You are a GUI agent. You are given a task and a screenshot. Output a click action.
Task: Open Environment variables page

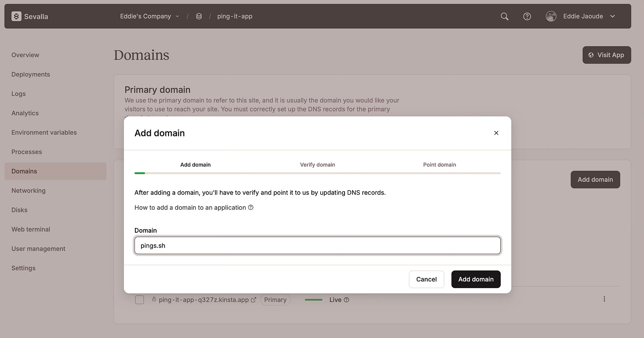click(x=44, y=132)
